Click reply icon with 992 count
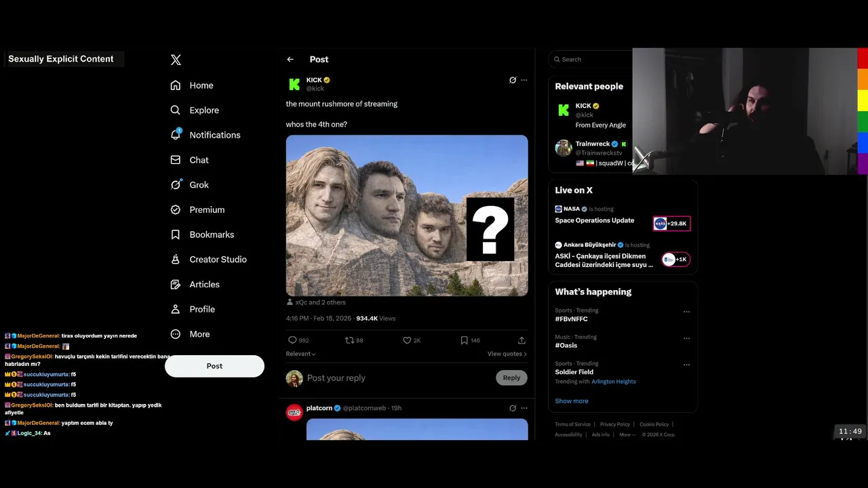This screenshot has width=868, height=488. click(298, 340)
